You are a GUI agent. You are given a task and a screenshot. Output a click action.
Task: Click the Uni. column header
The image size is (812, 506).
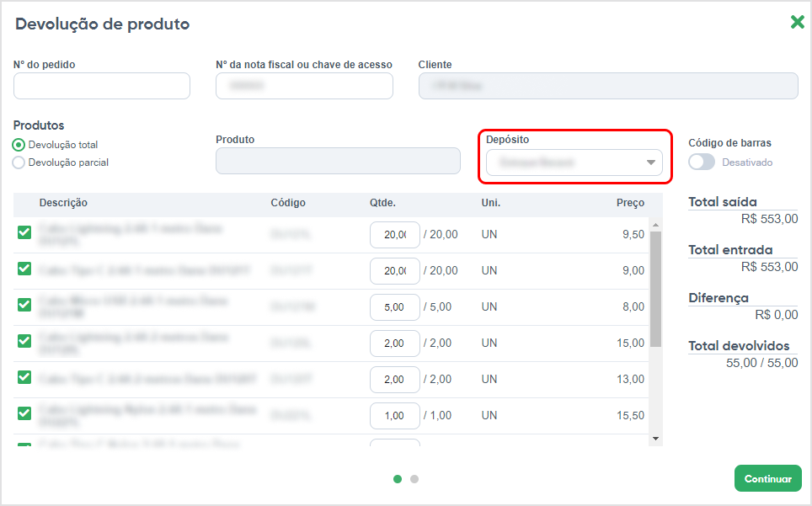491,203
